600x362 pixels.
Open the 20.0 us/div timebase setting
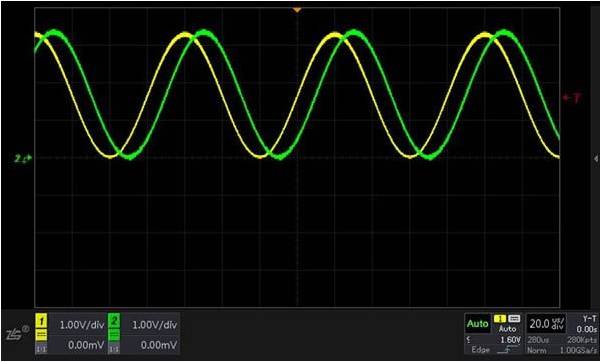(547, 324)
